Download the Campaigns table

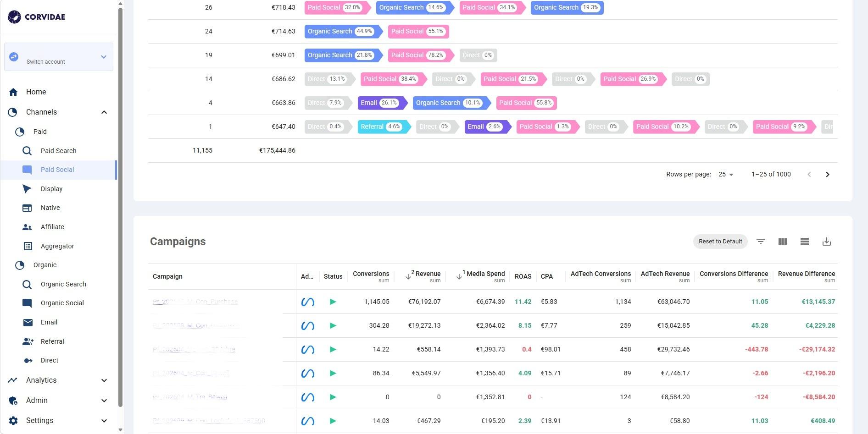(x=827, y=242)
